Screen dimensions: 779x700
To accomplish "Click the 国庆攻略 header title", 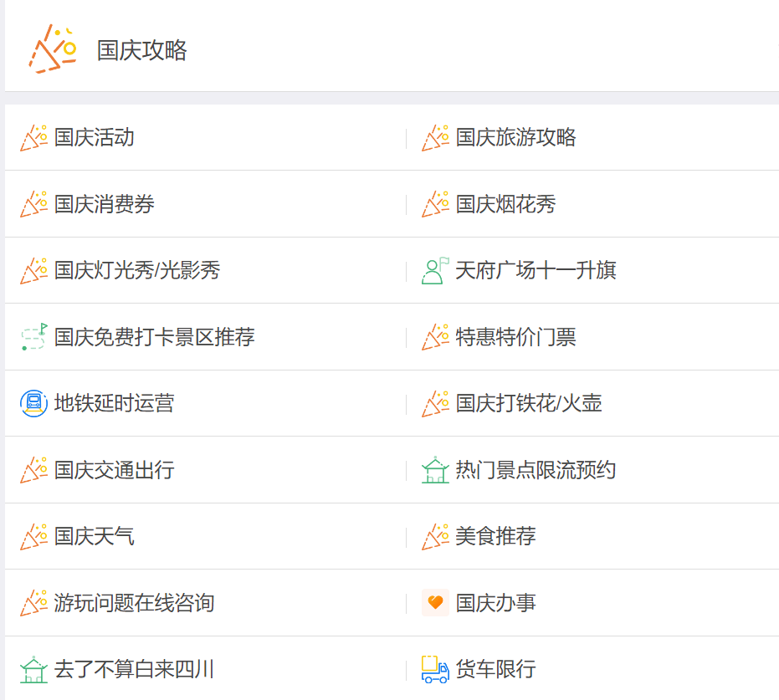I will click(141, 51).
